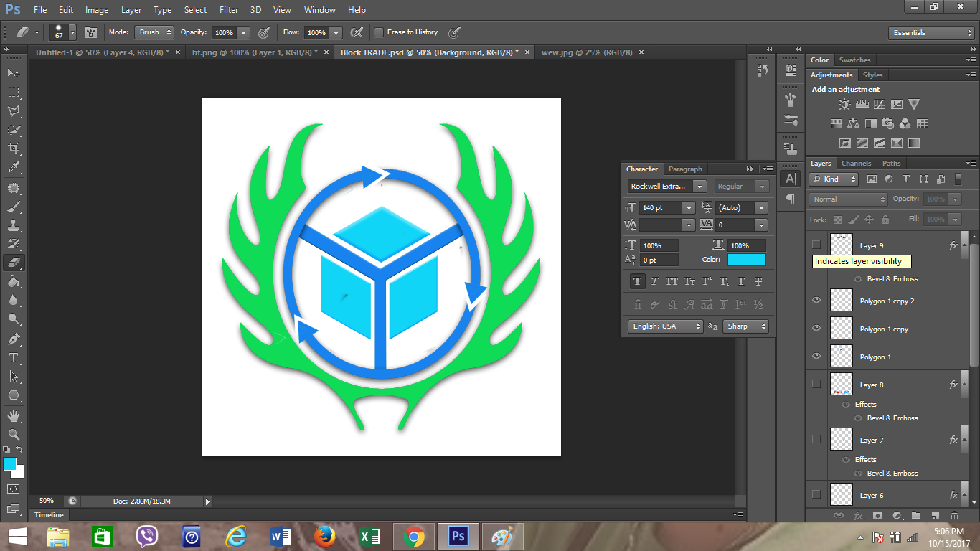Click the Delete layer trash icon
980x551 pixels.
pyautogui.click(x=954, y=515)
